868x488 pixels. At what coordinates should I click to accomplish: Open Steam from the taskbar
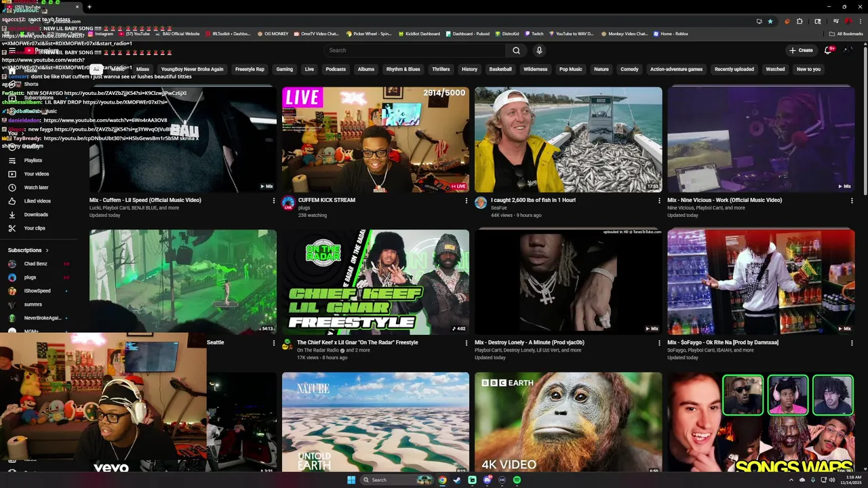(457, 480)
